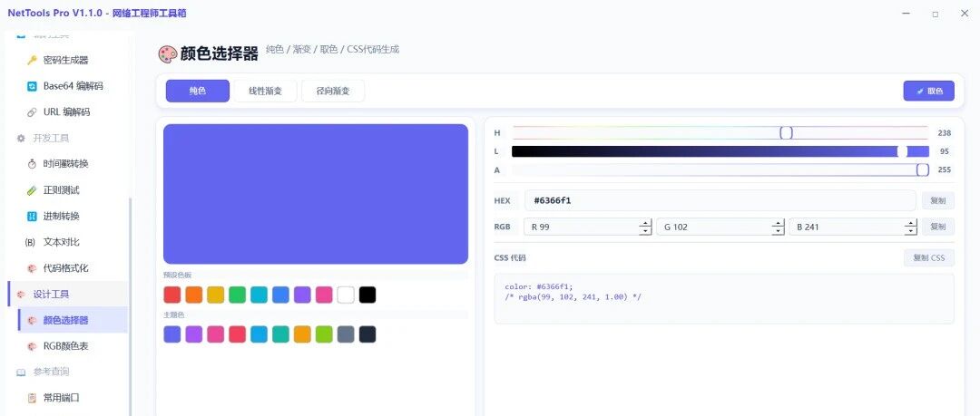Viewport: 980px width, 416px height.
Task: Click the CSS code output box
Action: (x=724, y=298)
